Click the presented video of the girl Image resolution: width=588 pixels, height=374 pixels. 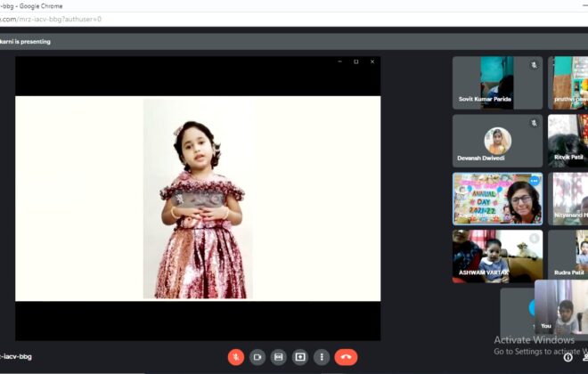(198, 199)
